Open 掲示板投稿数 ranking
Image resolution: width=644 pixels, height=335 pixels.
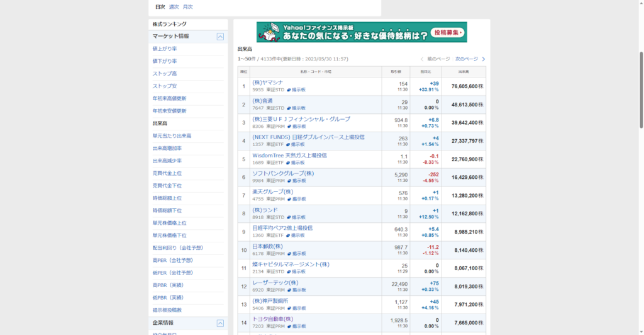click(x=167, y=310)
